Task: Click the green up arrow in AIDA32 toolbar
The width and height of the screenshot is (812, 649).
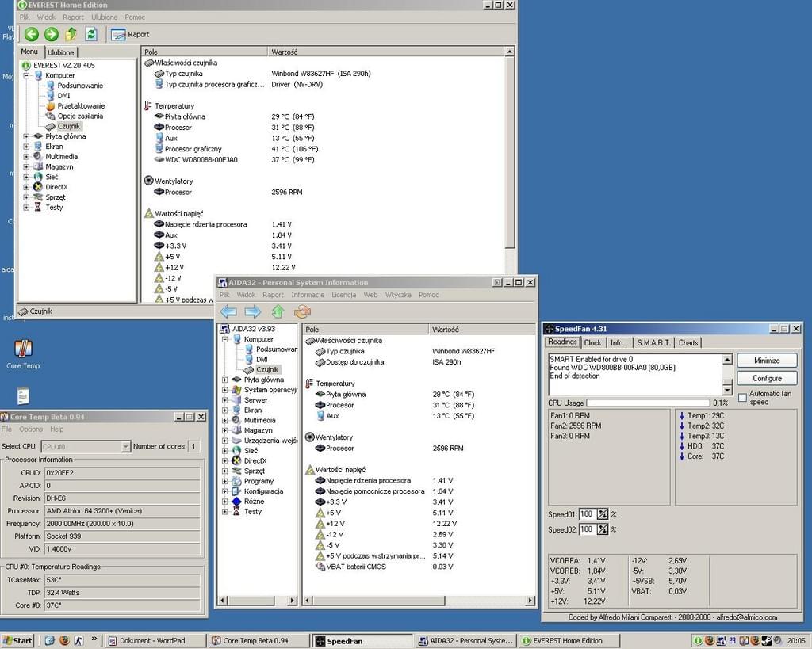Action: point(278,311)
